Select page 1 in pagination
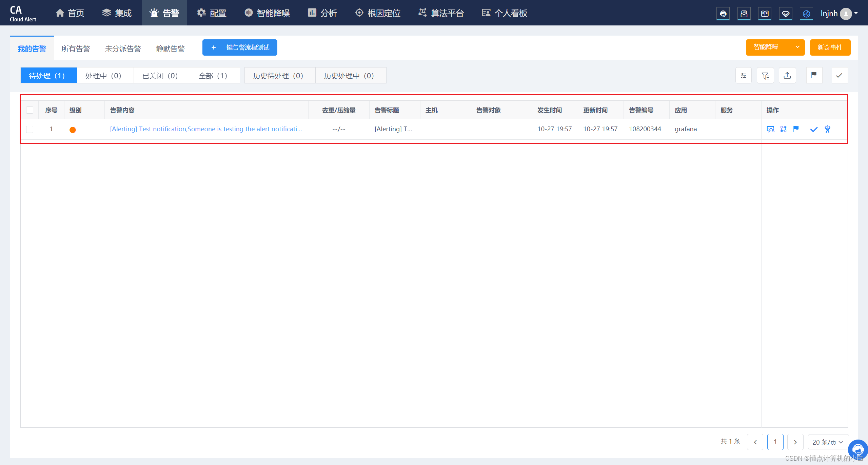This screenshot has width=868, height=465. click(775, 442)
